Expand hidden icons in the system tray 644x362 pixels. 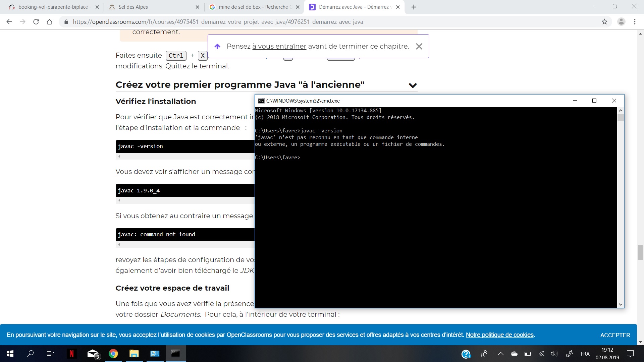click(x=500, y=354)
